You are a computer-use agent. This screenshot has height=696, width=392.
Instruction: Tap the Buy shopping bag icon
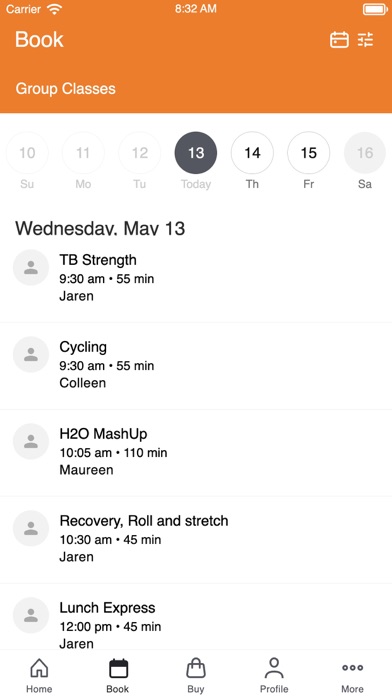coord(196,668)
